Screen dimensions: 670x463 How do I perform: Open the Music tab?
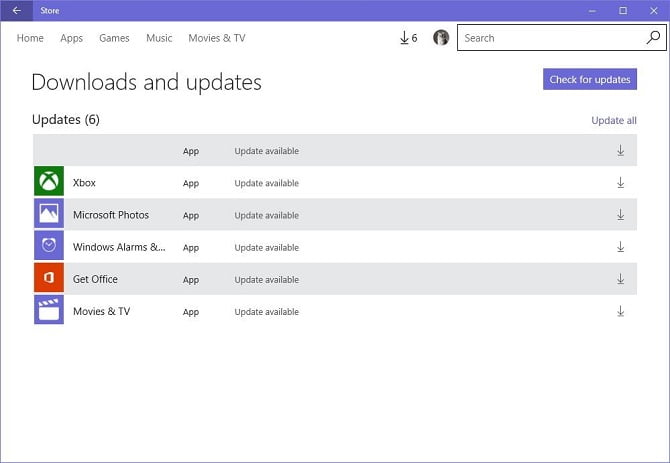(159, 38)
